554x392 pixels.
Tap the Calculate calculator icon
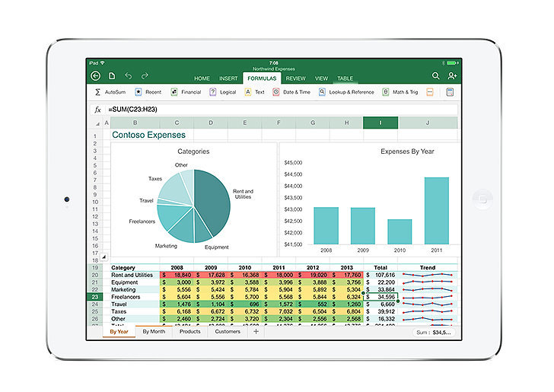(x=450, y=92)
